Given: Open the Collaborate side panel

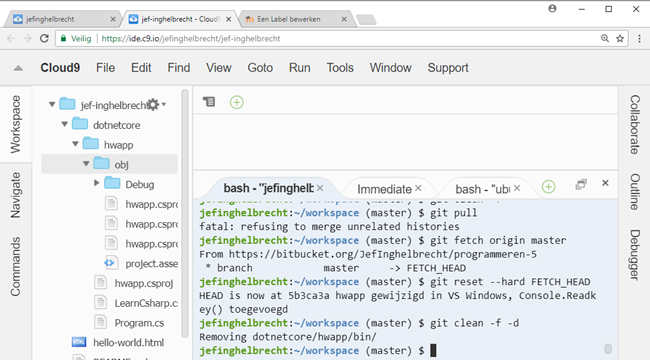Looking at the screenshot, I should [635, 124].
